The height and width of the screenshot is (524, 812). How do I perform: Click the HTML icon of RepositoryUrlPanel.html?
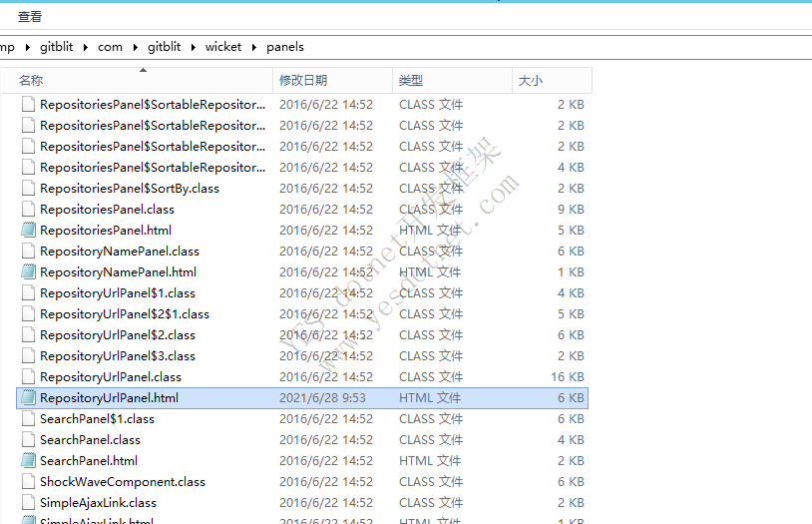tap(29, 397)
